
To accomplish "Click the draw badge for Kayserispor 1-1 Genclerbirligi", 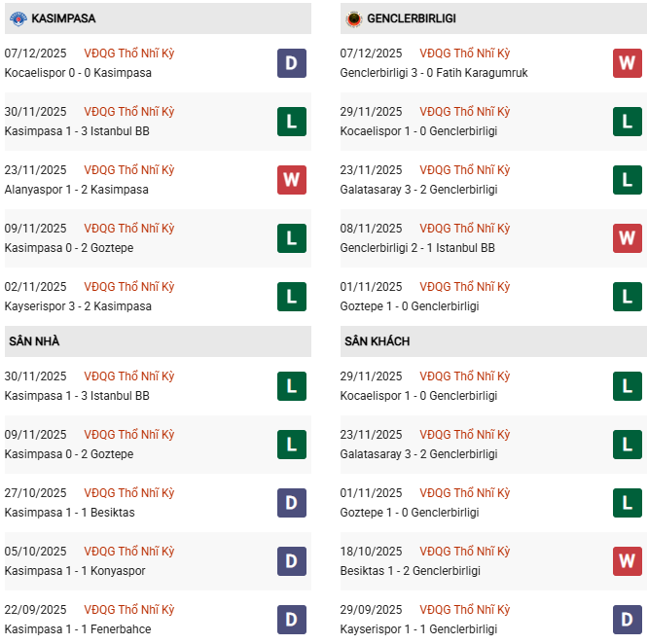I will click(x=627, y=620).
